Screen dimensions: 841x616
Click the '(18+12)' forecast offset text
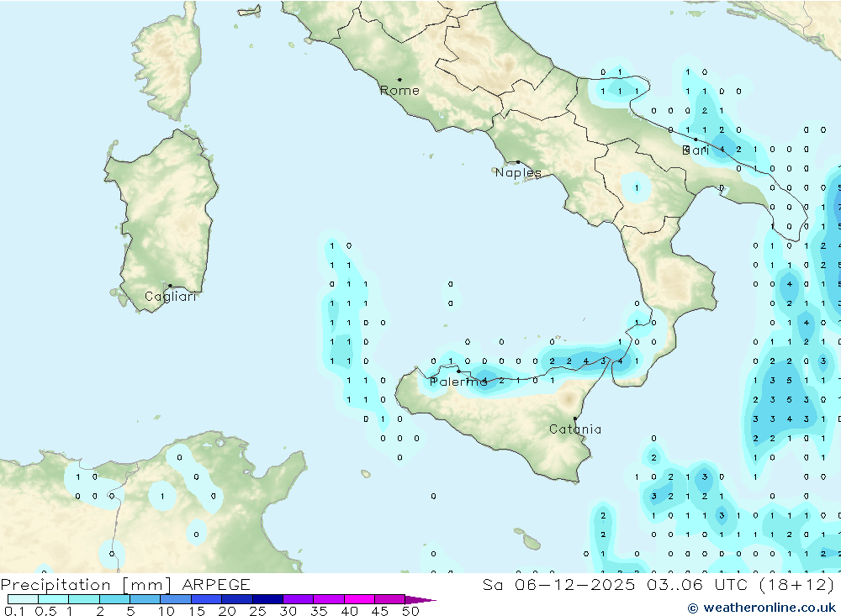pyautogui.click(x=796, y=585)
